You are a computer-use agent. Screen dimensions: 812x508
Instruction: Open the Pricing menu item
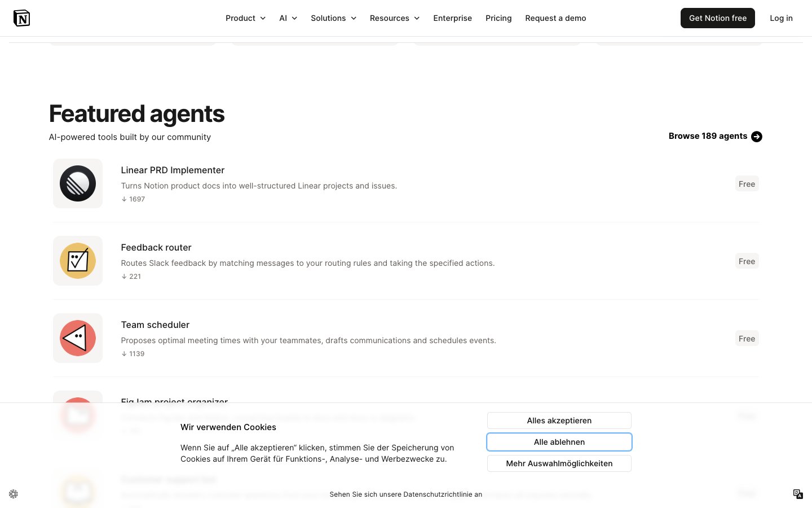coord(498,18)
